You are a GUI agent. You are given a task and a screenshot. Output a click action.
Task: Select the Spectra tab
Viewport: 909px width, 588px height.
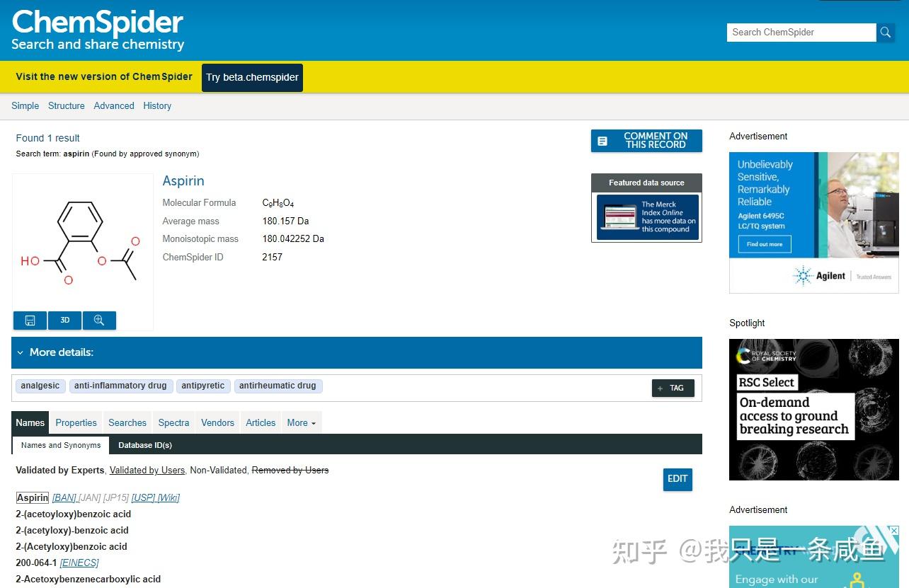(x=173, y=422)
